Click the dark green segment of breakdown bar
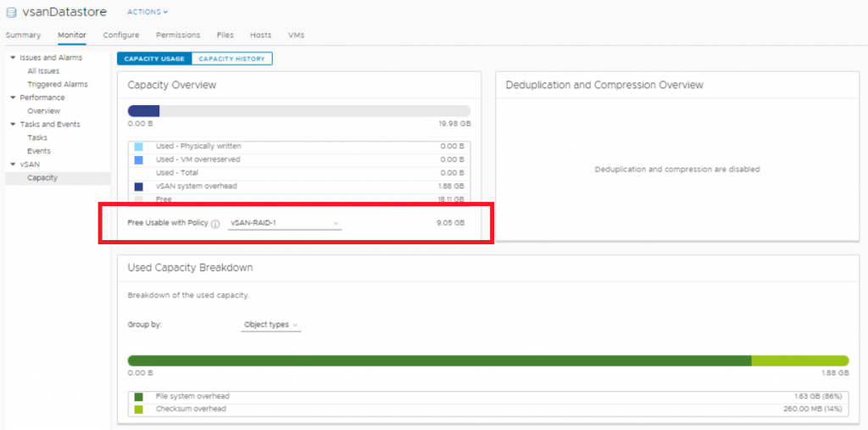 tap(440, 360)
